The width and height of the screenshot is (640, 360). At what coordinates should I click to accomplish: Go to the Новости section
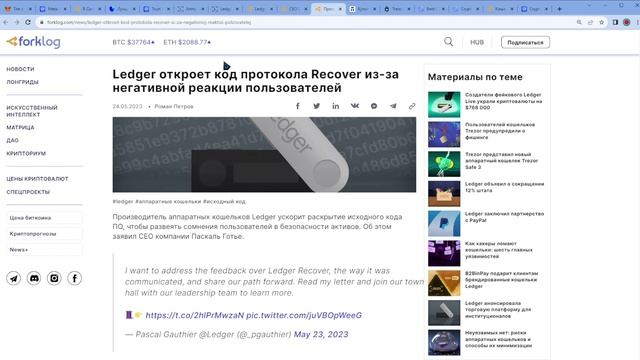tap(20, 69)
